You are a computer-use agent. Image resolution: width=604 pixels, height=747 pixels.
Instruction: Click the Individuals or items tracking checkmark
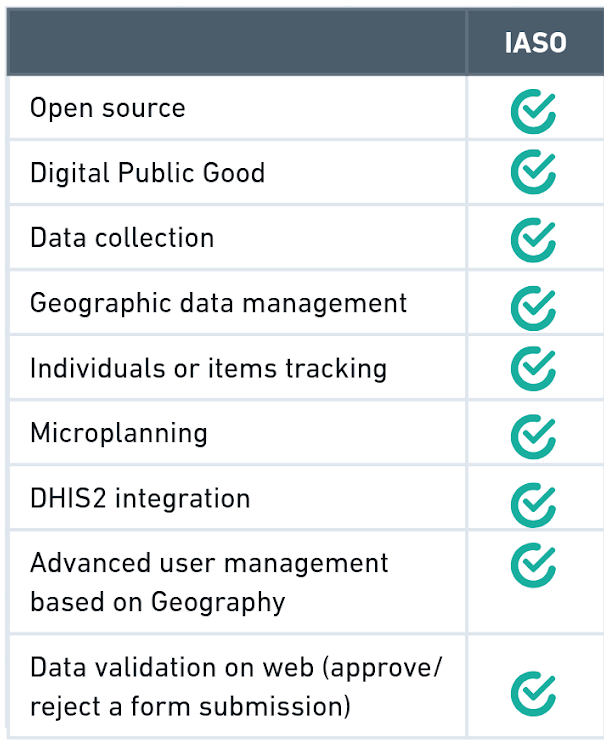tap(533, 369)
